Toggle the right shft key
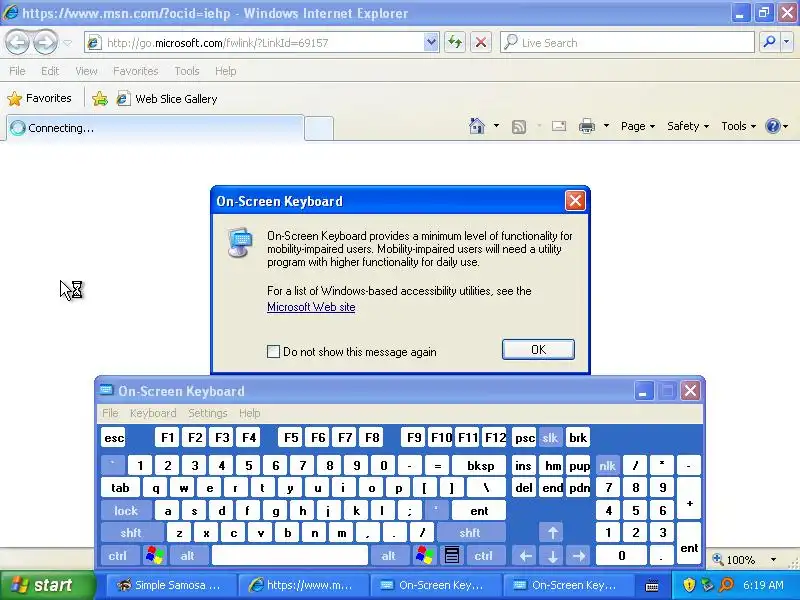This screenshot has height=600, width=800. point(470,533)
